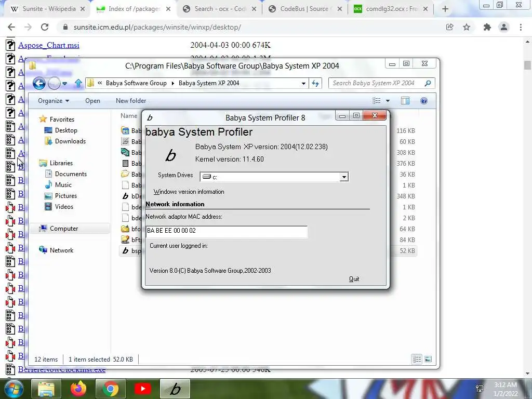Click the browser page vertical scrollbar thumb
The image size is (532, 399).
point(527,65)
